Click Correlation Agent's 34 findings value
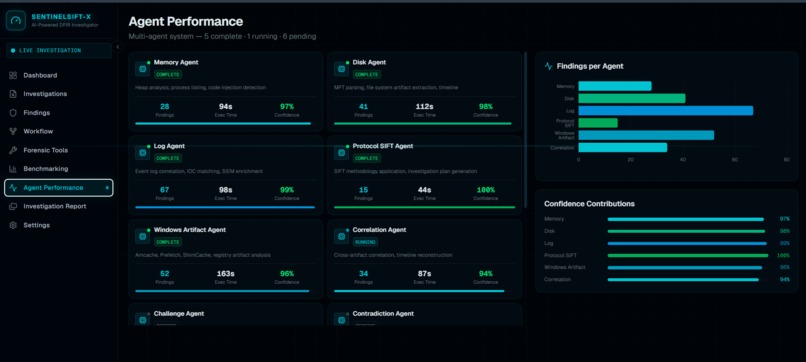806x362 pixels. pos(363,274)
